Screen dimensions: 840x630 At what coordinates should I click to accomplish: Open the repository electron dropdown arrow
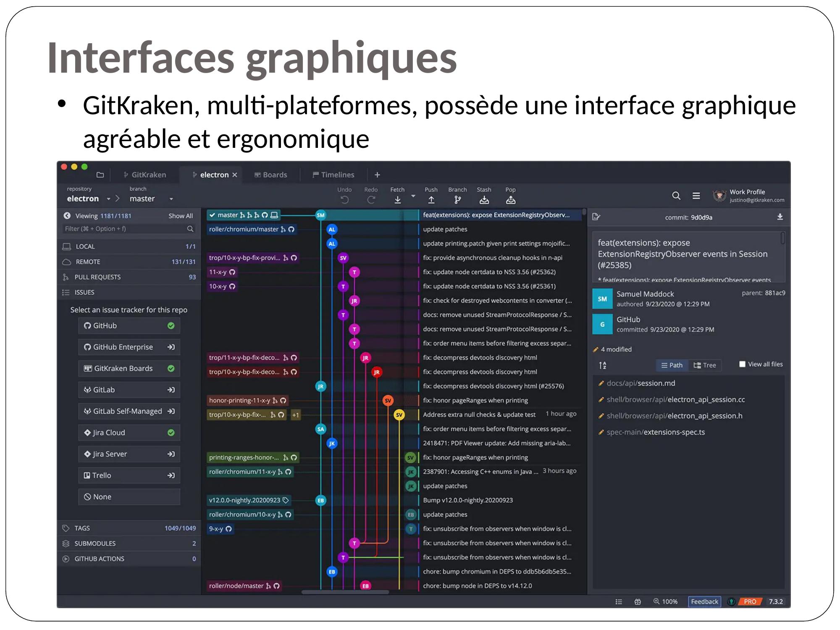coord(108,199)
